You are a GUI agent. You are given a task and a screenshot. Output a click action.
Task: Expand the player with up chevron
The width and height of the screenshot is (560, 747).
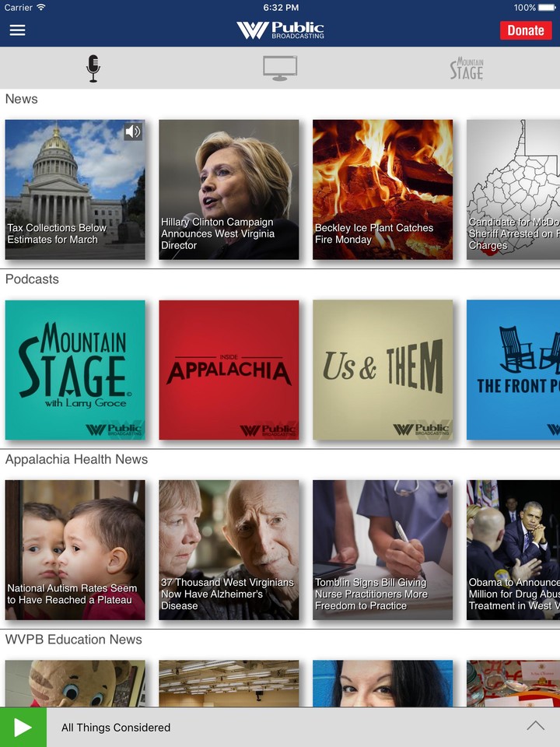point(536,725)
